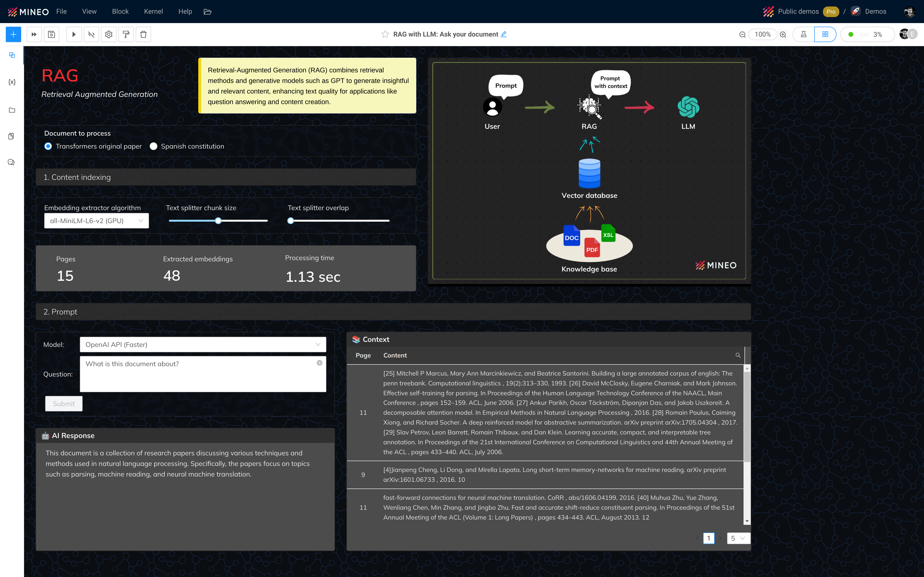Expand the Model OpenAI API dropdown

point(203,344)
